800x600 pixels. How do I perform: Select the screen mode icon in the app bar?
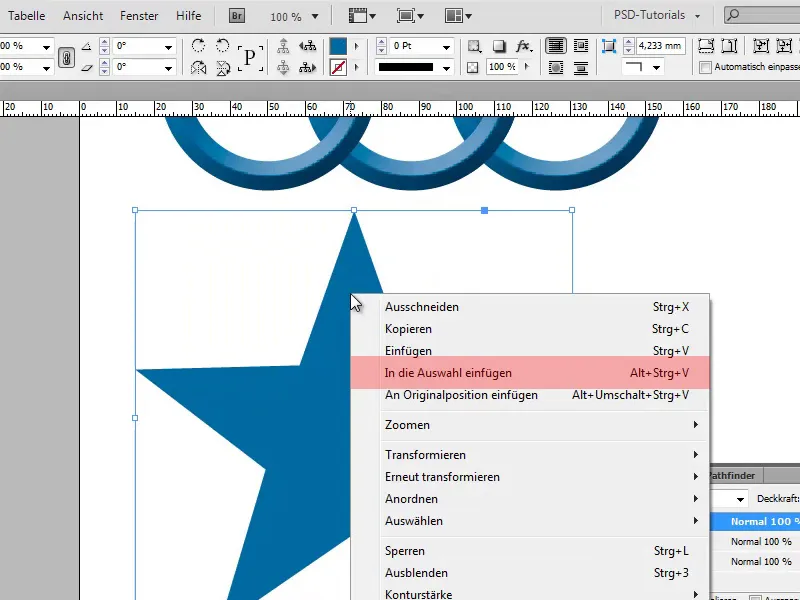405,15
